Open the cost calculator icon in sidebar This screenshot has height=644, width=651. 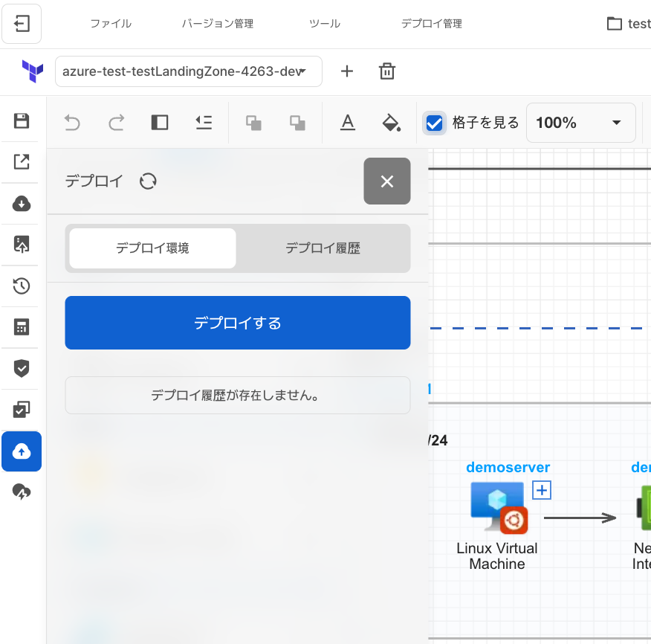22,327
